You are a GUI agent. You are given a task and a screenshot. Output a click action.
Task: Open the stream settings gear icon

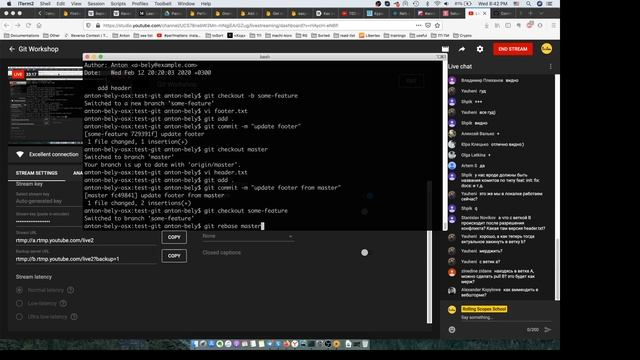coord(480,49)
